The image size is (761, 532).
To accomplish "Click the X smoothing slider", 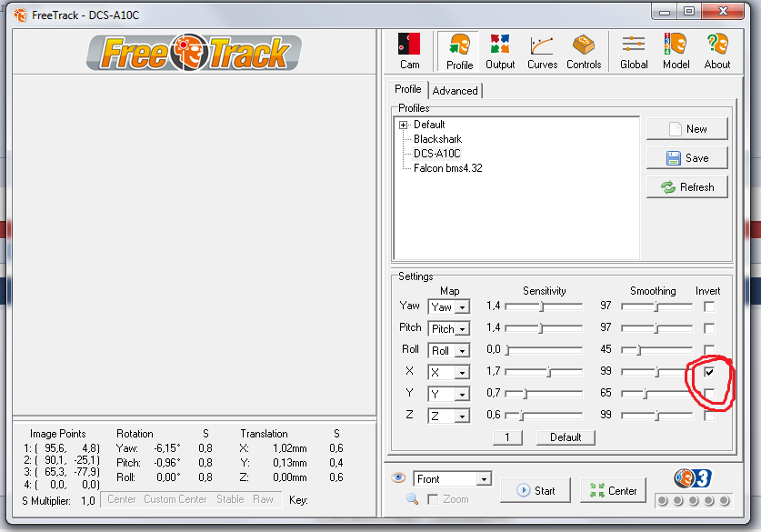I will 656,372.
